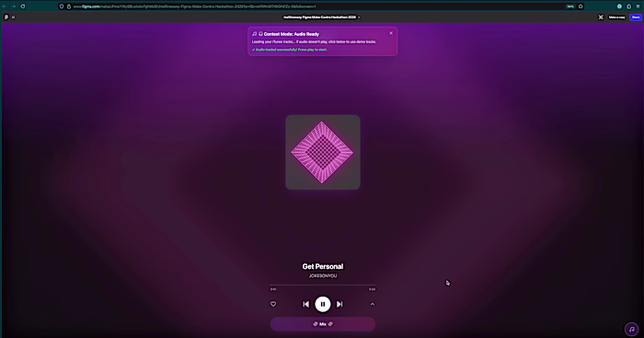Click the album artwork thumbnail
Image resolution: width=644 pixels, height=338 pixels.
click(322, 152)
